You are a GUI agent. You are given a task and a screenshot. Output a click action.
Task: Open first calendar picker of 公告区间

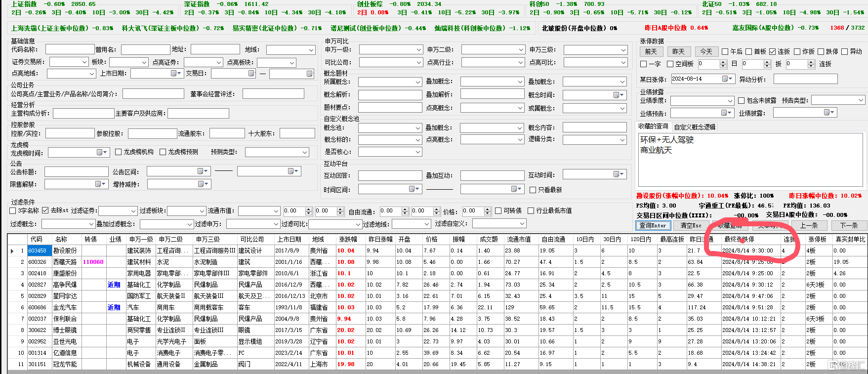click(202, 171)
